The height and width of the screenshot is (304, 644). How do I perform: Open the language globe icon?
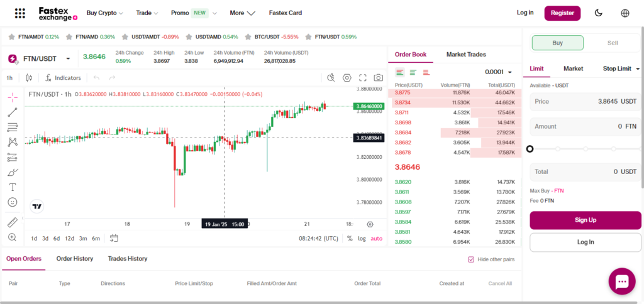625,13
